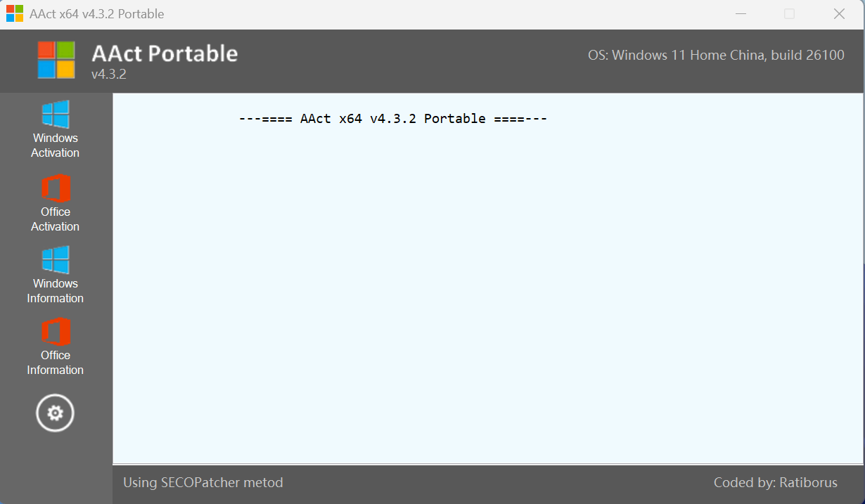Select the "Office Information" text label
Screen dimensions: 865x504
tap(56, 363)
